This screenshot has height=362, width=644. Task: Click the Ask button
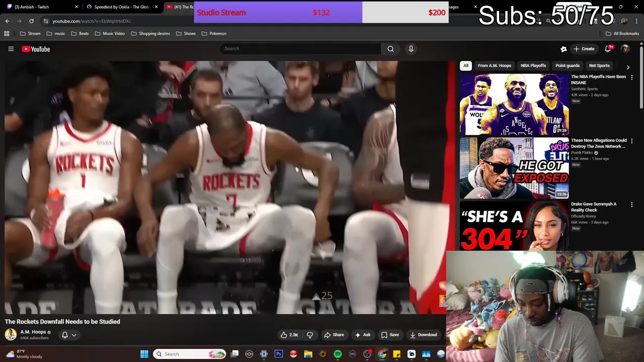(363, 335)
